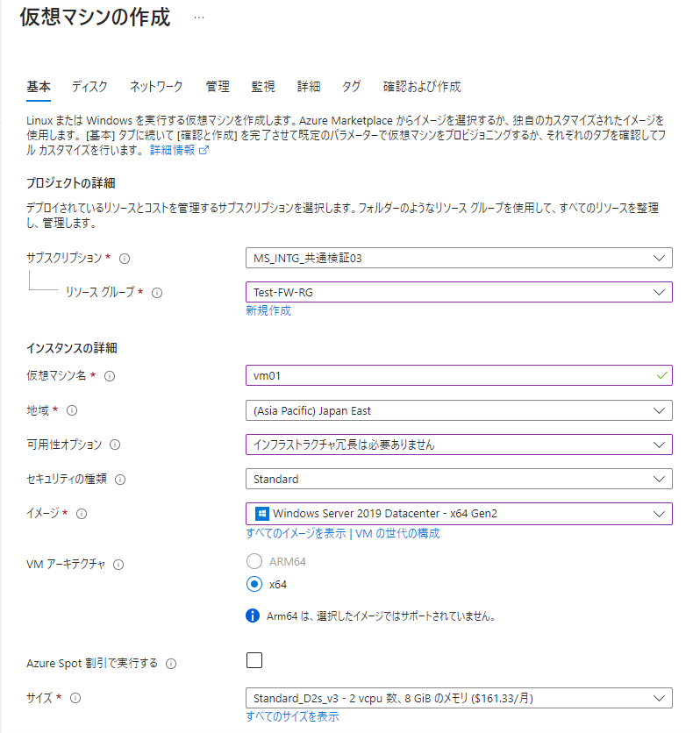Enable Azure Spot 割引で実行する checkbox
The image size is (700, 733).
[x=254, y=661]
